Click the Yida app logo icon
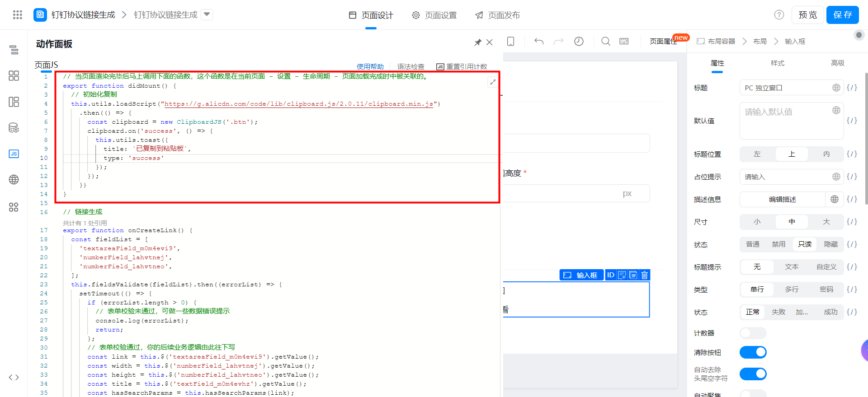 point(40,15)
